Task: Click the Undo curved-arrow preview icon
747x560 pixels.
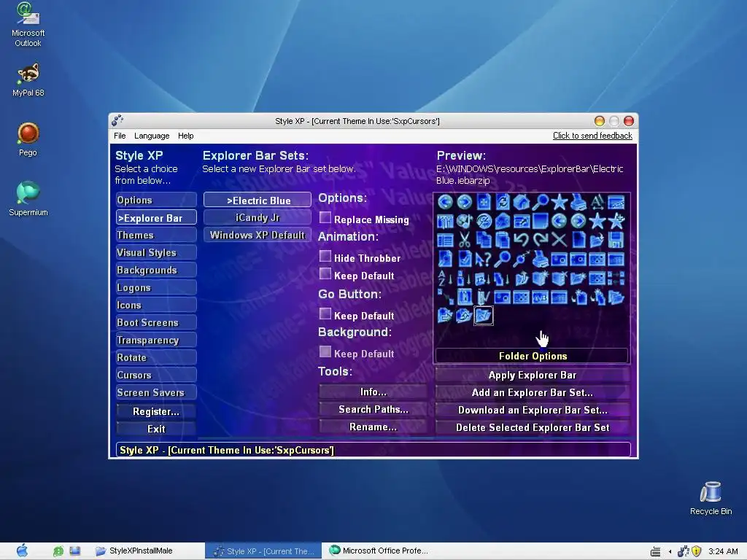Action: (x=521, y=239)
